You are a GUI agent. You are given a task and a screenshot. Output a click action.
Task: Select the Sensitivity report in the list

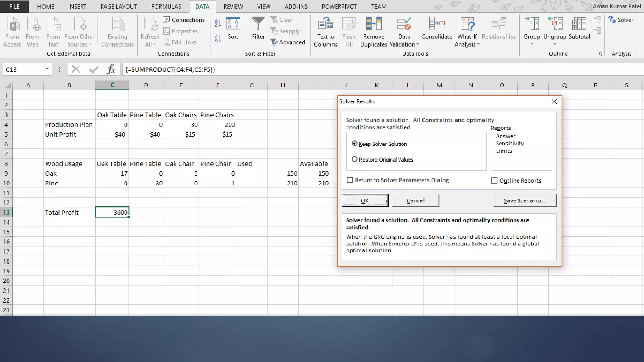(510, 144)
